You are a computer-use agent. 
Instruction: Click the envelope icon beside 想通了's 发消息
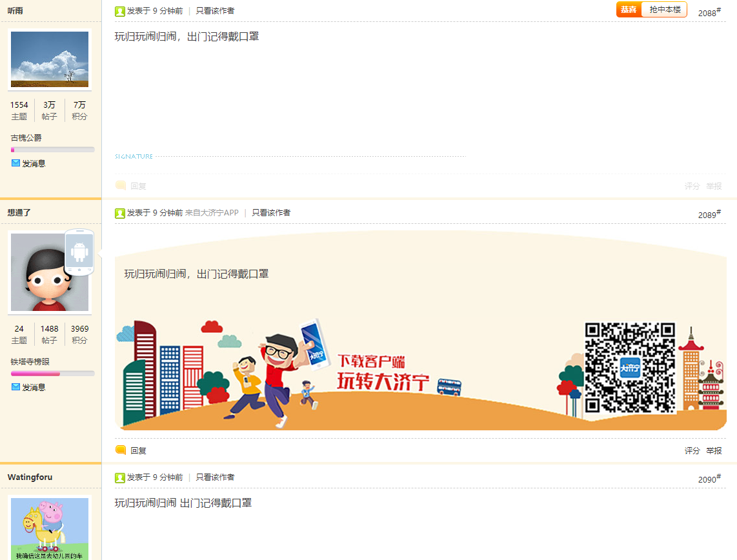click(14, 386)
